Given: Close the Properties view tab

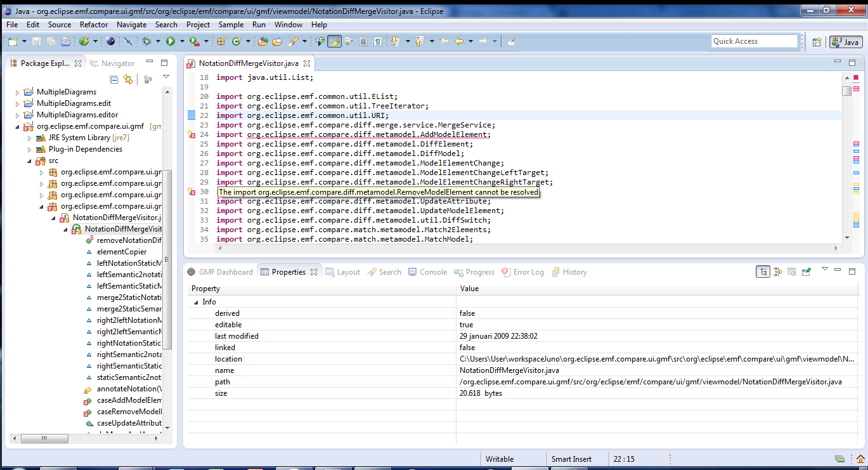Looking at the screenshot, I should pyautogui.click(x=313, y=272).
